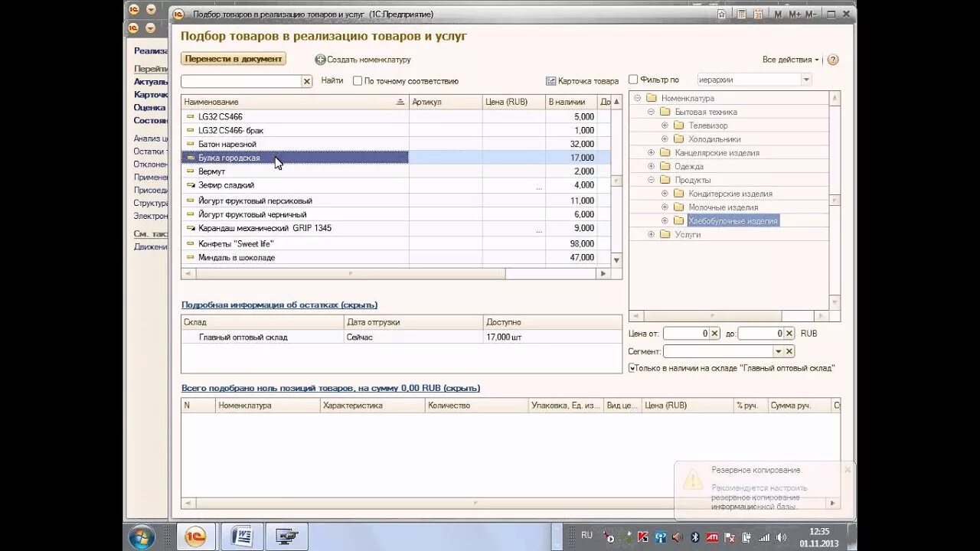Click 'Перенести в документ' button
980x551 pixels.
(234, 59)
